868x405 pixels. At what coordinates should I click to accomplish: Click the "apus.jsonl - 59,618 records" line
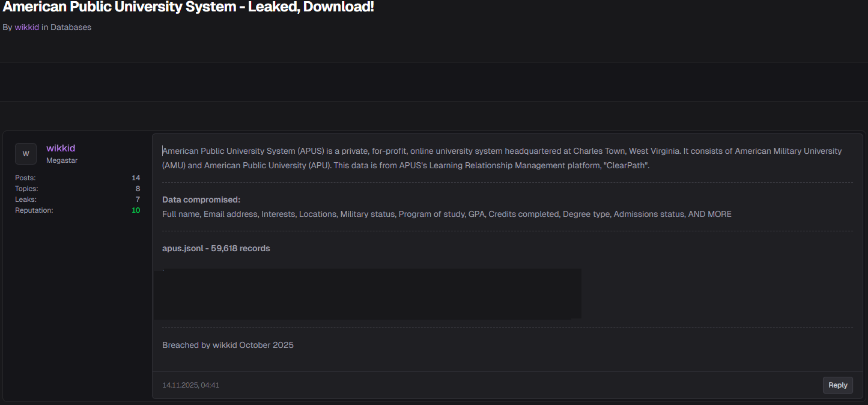pyautogui.click(x=216, y=248)
